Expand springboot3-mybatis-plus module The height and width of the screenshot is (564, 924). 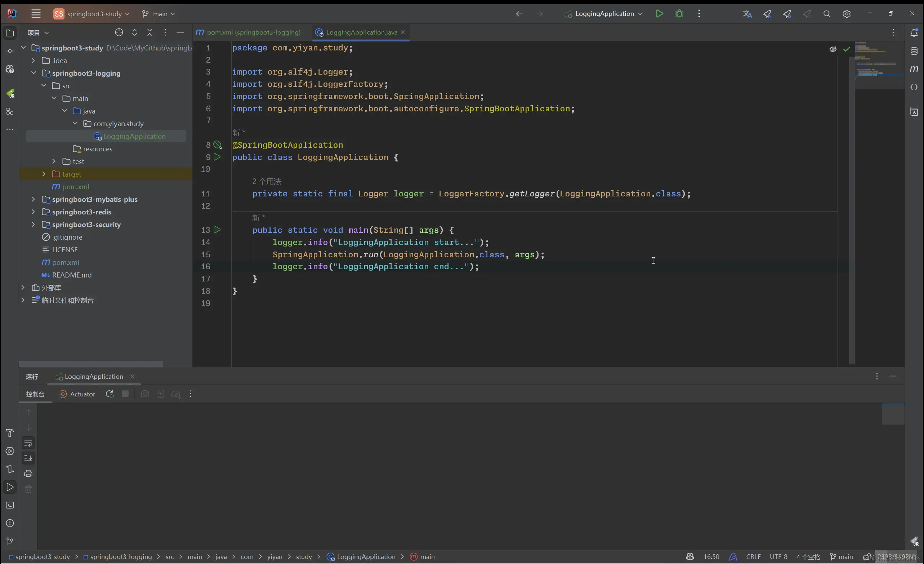(x=34, y=199)
